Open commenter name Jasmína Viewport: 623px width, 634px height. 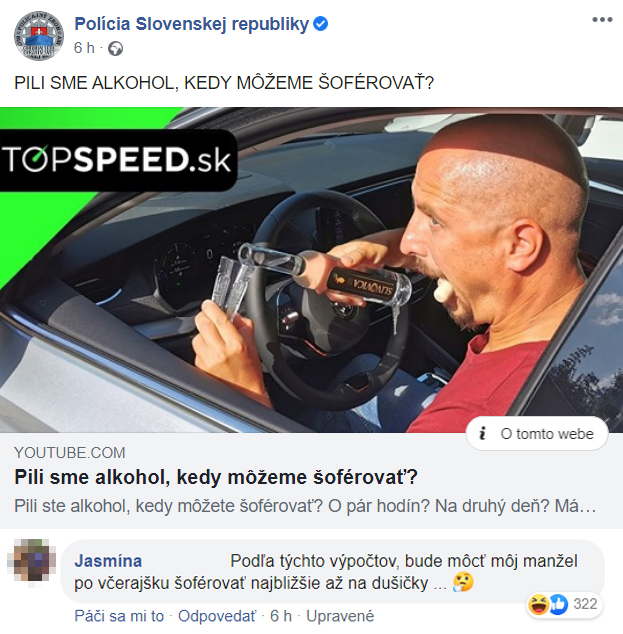tap(108, 561)
